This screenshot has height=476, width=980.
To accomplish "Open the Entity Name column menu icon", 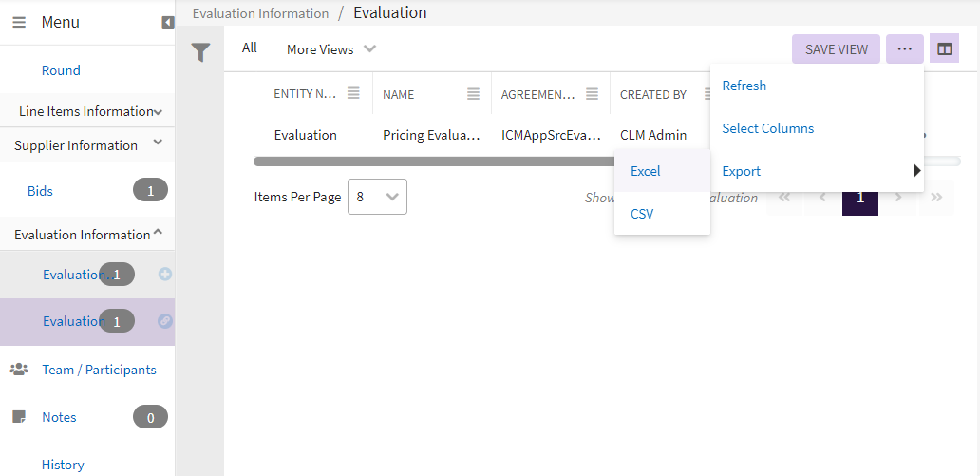I will pyautogui.click(x=353, y=93).
